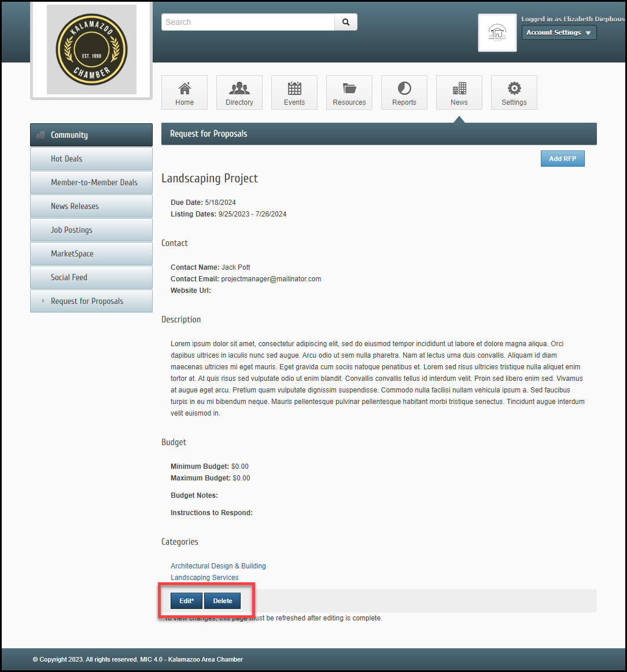Click the Logged in as Elizabeth text
This screenshot has height=672, width=627.
coord(573,19)
